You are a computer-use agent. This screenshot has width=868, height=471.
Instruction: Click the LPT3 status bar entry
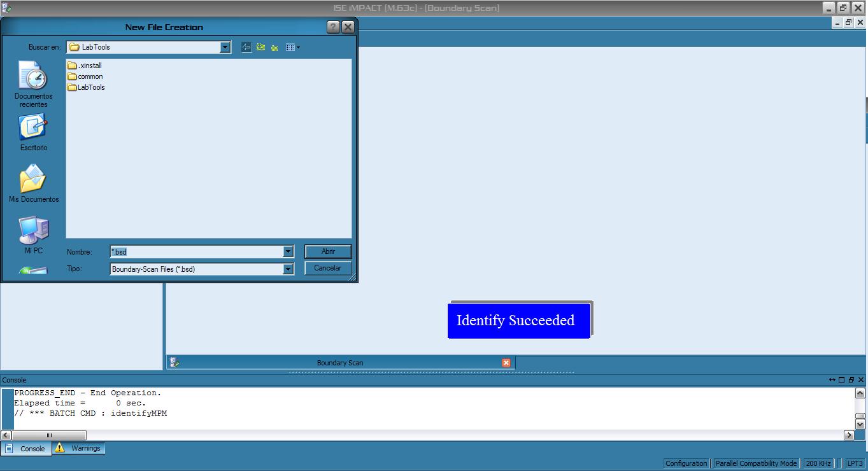[x=855, y=463]
